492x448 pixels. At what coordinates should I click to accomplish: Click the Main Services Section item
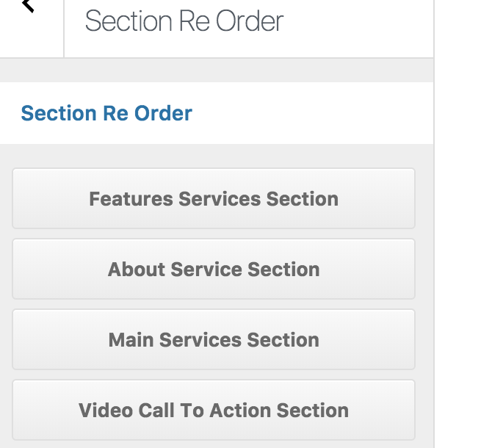(214, 340)
